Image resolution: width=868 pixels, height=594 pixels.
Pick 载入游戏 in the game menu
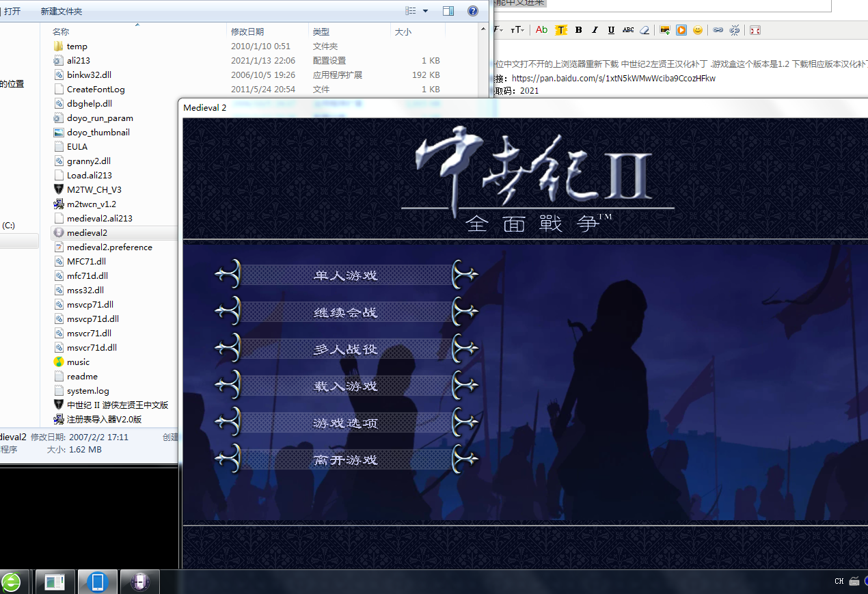(346, 386)
